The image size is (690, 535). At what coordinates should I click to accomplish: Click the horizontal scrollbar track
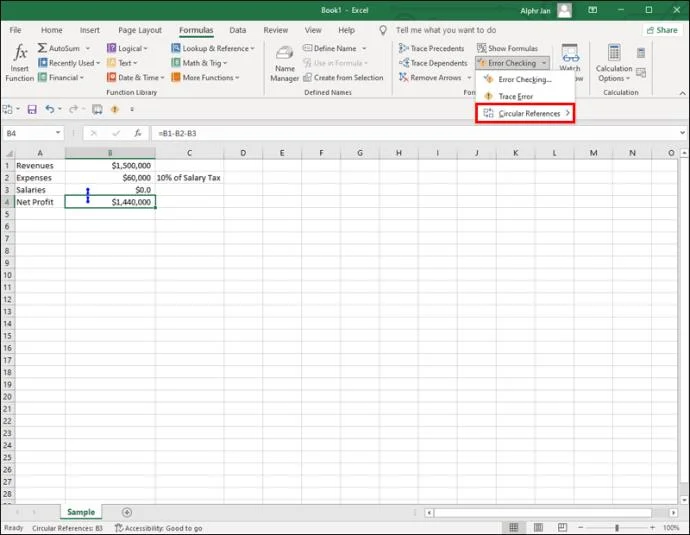tap(543, 513)
